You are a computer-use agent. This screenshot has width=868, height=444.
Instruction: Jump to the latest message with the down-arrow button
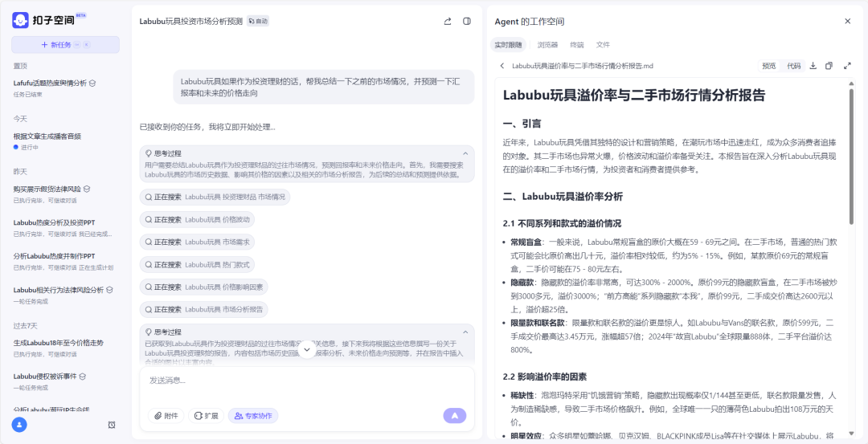pos(307,349)
